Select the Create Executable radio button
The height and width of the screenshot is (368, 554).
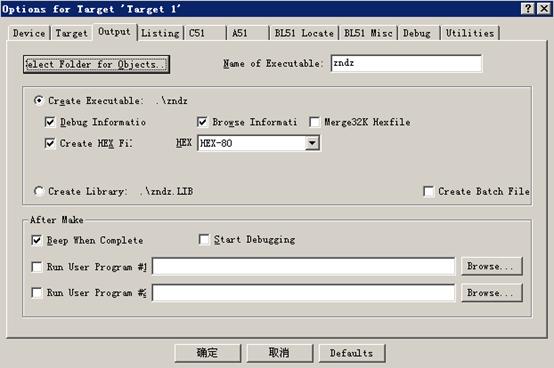point(39,101)
